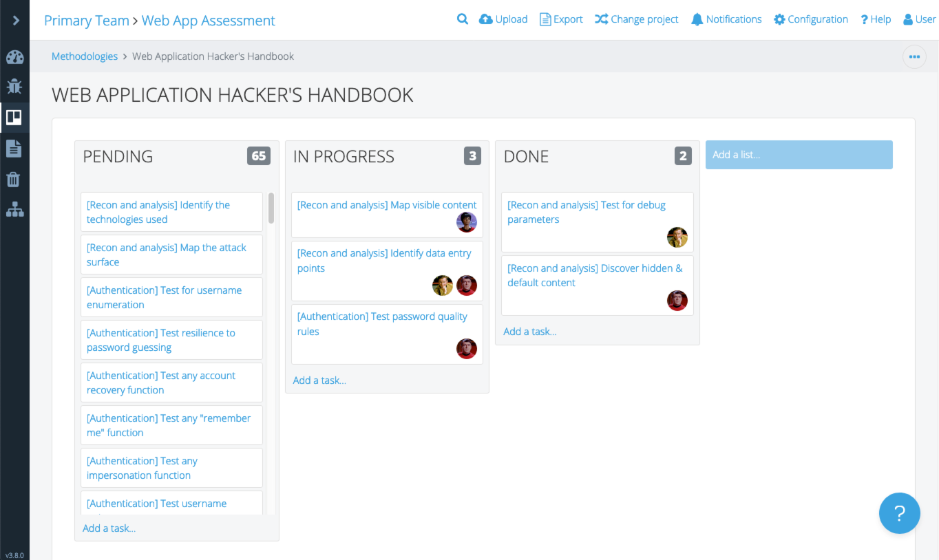Open the issues bug icon in sidebar
The width and height of the screenshot is (939, 560).
pyautogui.click(x=14, y=87)
